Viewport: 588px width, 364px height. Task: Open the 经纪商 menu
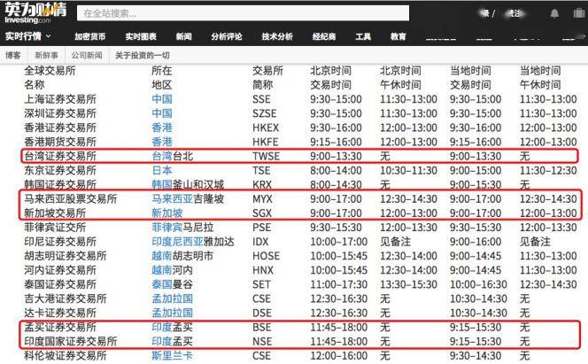[x=324, y=36]
